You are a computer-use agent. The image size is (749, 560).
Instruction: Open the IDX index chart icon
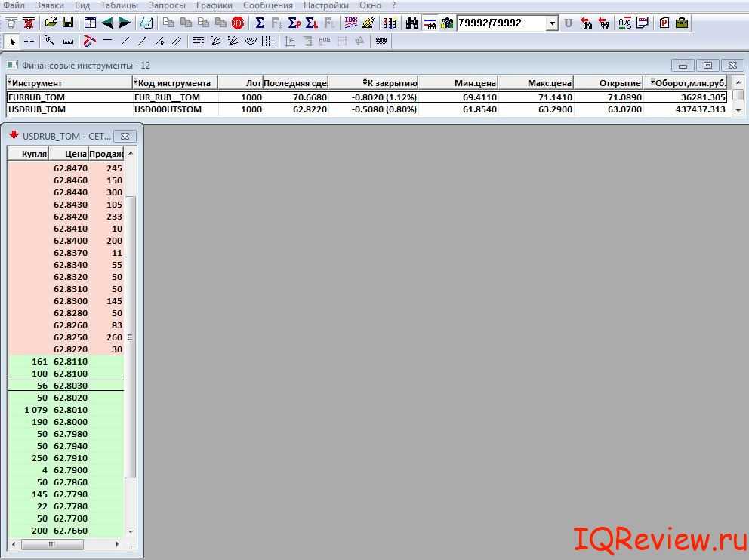[x=350, y=23]
